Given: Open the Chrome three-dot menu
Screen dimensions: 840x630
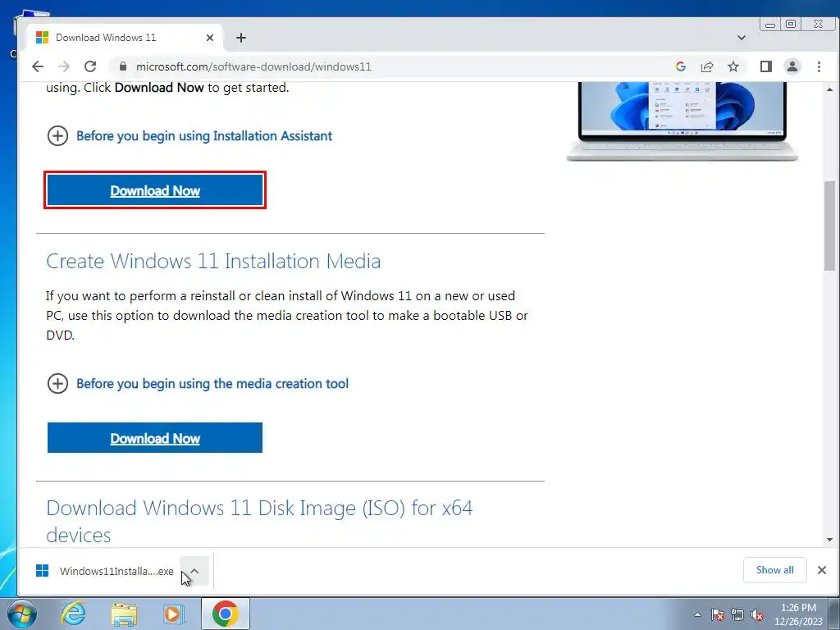Looking at the screenshot, I should click(819, 66).
